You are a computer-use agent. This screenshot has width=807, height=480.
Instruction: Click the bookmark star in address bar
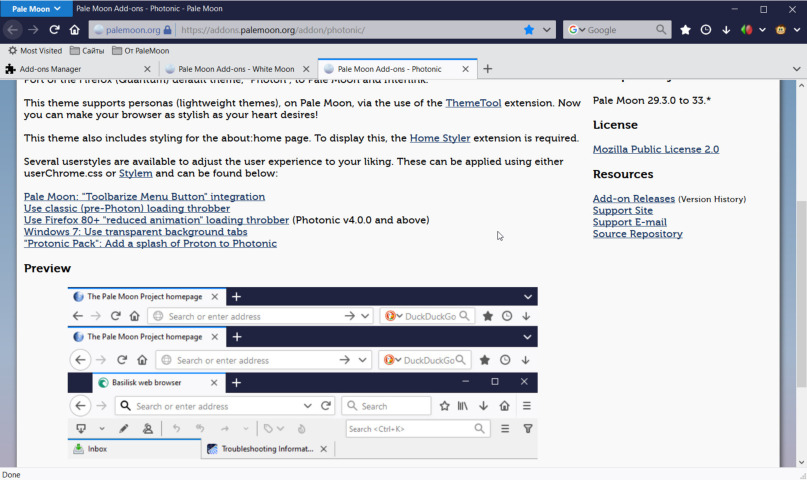click(x=529, y=30)
